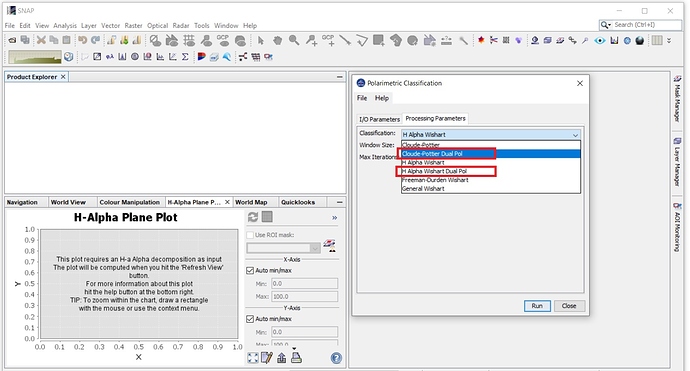Open the AOI Monitoring side panel
The image size is (690, 371).
677,227
